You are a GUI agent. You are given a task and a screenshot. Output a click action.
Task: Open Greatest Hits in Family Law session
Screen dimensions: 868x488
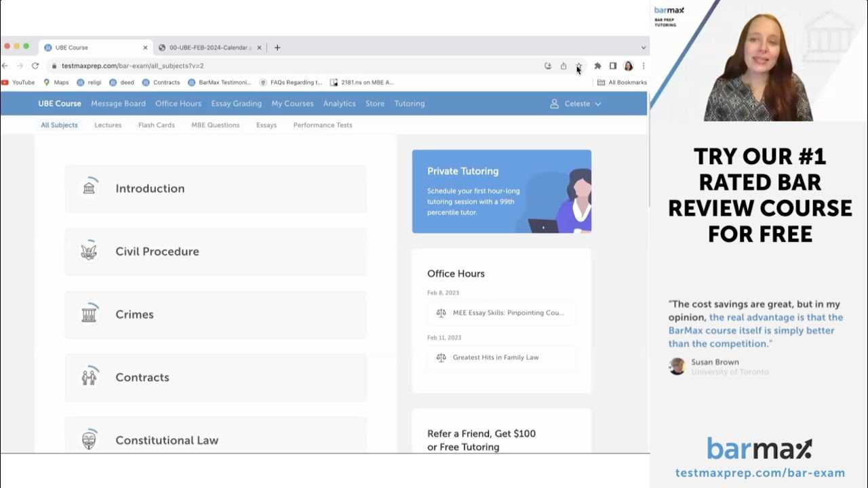point(502,357)
